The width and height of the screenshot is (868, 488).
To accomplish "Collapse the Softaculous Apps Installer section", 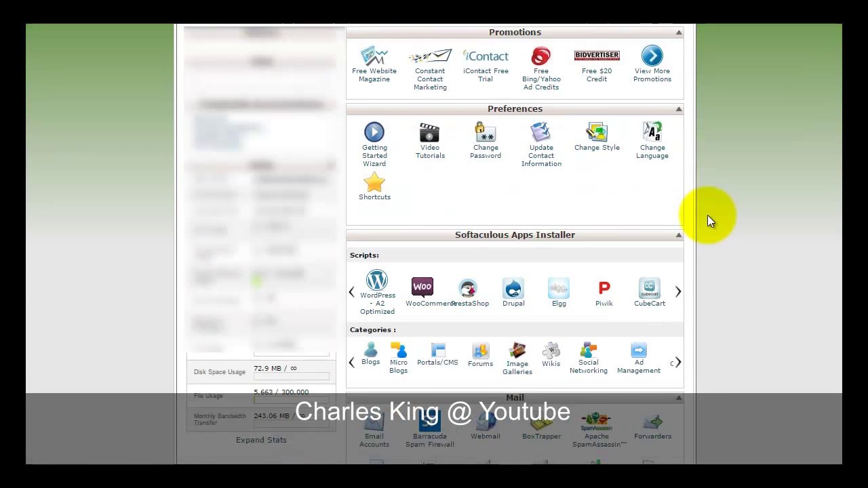I will pos(678,235).
